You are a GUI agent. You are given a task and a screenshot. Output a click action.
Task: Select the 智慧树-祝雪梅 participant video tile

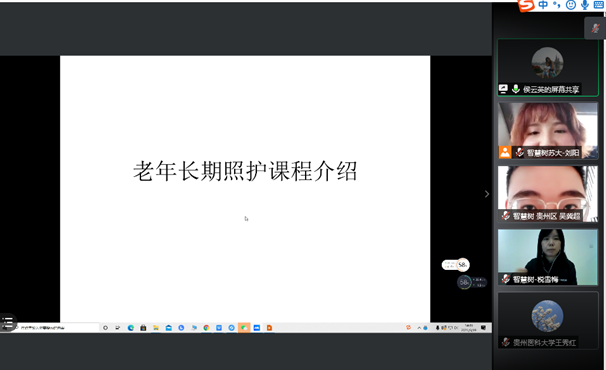[548, 257]
